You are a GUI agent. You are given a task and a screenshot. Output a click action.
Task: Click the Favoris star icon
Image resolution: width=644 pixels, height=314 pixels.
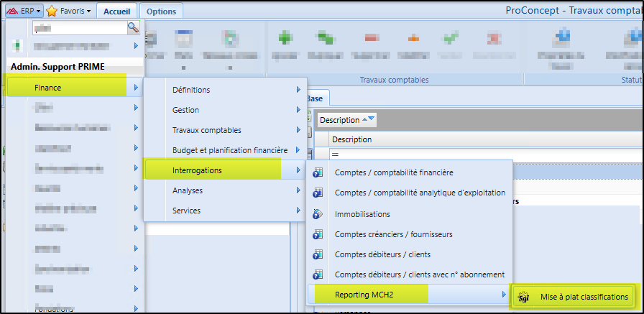pos(52,11)
